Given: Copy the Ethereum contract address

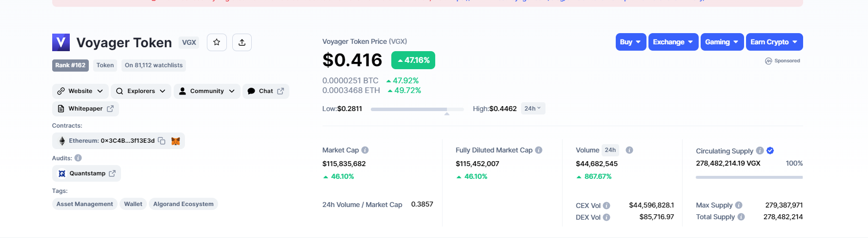Looking at the screenshot, I should (x=161, y=141).
